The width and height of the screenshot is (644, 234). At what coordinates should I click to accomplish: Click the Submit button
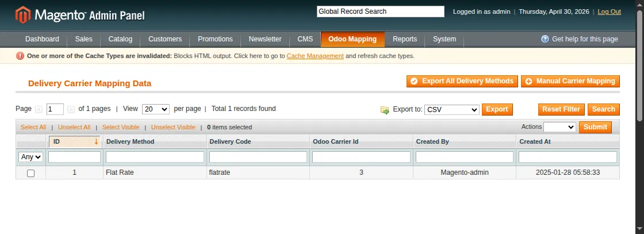pyautogui.click(x=595, y=127)
